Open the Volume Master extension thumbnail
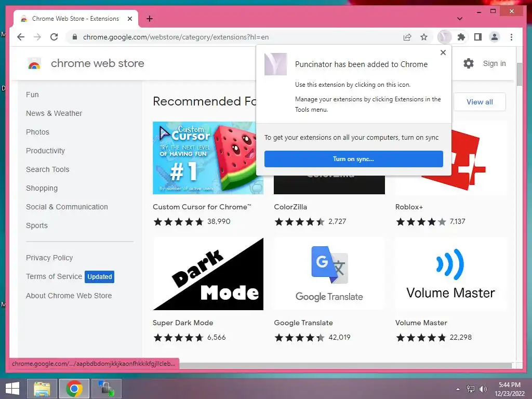Screen dimensions: 532x399 [450, 274]
